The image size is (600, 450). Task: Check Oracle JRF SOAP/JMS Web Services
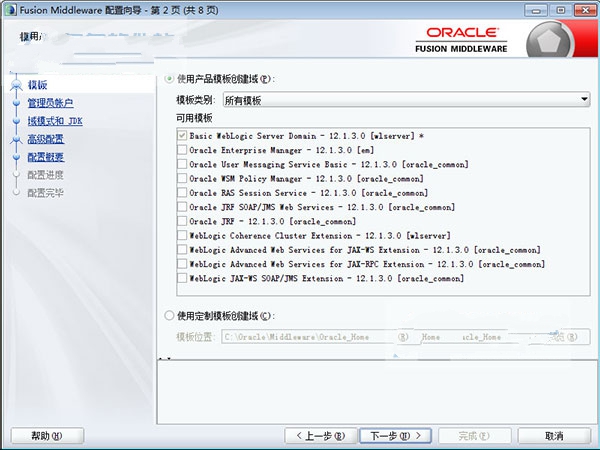pyautogui.click(x=182, y=207)
